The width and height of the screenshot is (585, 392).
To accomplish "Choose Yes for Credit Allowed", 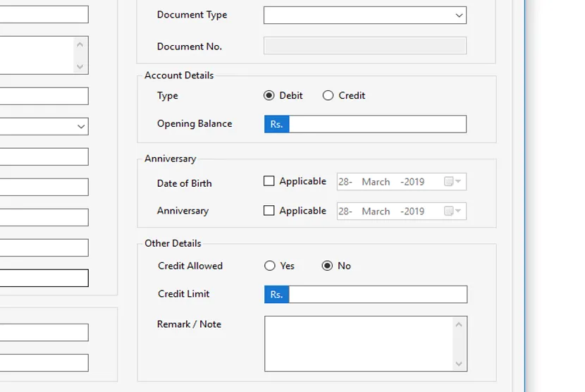I will [270, 266].
